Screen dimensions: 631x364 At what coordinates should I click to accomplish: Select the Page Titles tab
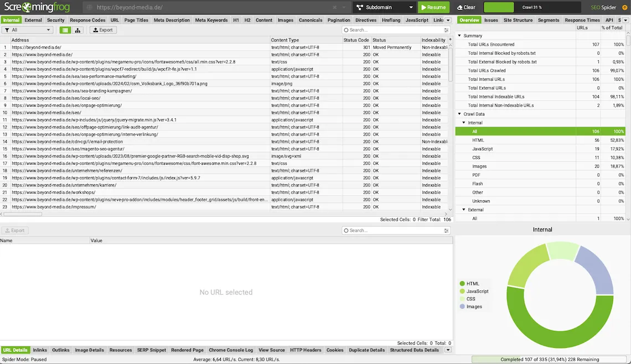click(136, 20)
